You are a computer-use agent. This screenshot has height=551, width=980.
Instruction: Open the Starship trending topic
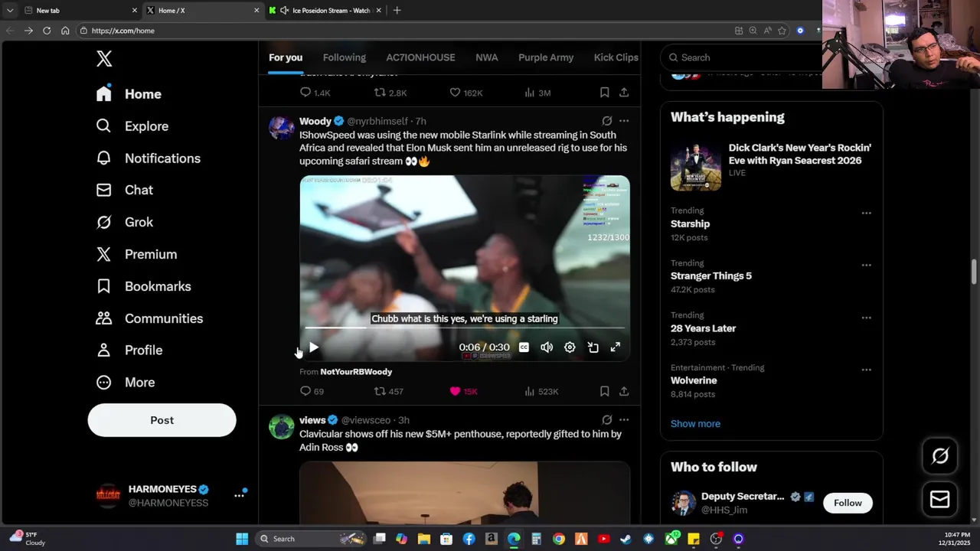691,224
